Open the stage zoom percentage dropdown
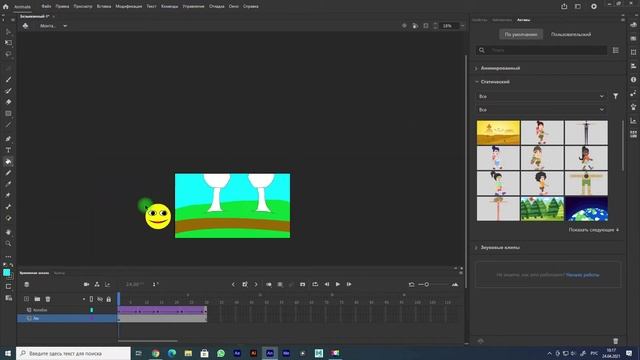This screenshot has height=360, width=640. point(462,26)
